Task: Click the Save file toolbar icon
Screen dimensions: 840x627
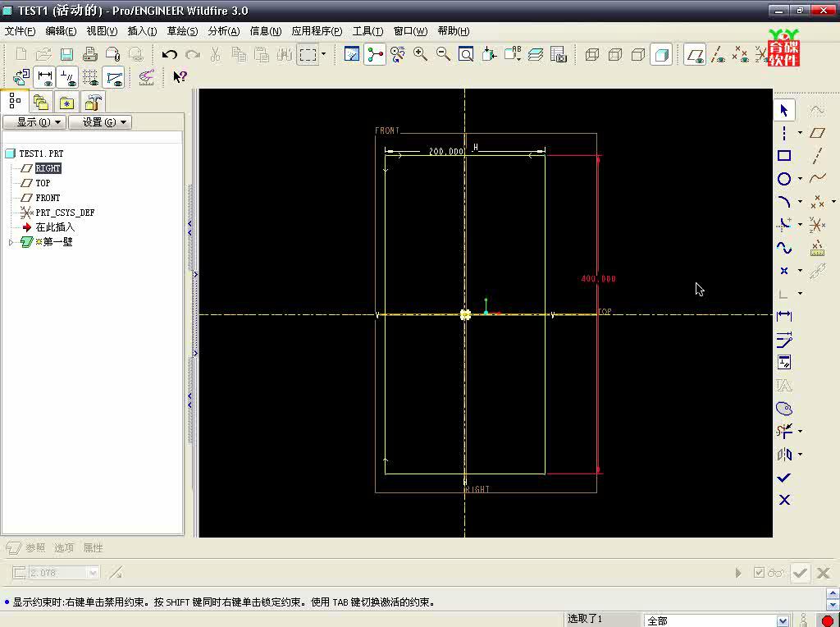Action: point(67,54)
